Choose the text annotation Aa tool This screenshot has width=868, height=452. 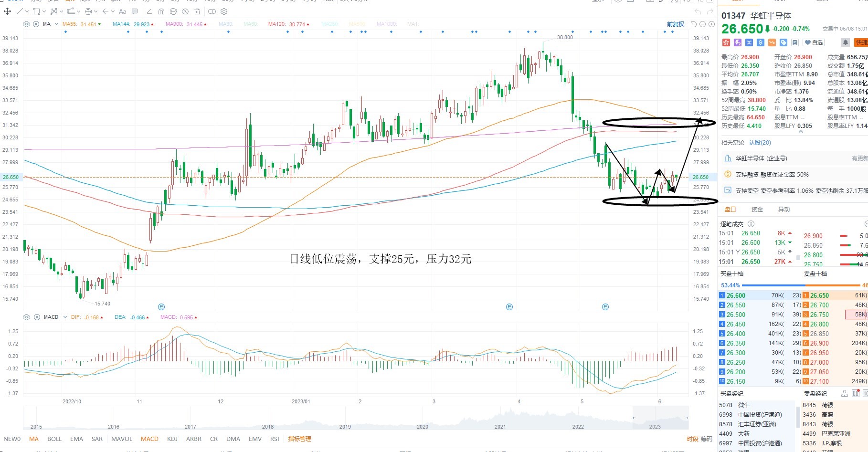tap(123, 11)
